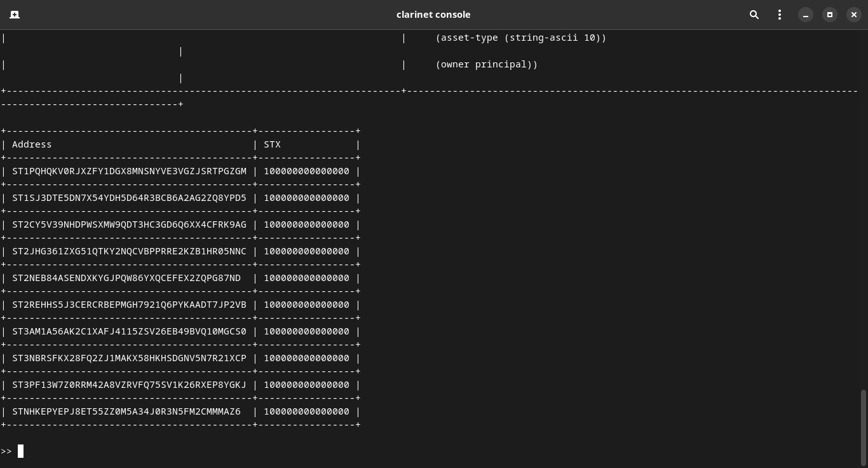Click STX balance in the ST2REHHS5 row
Viewport: 868px width, 468px height.
(x=306, y=305)
